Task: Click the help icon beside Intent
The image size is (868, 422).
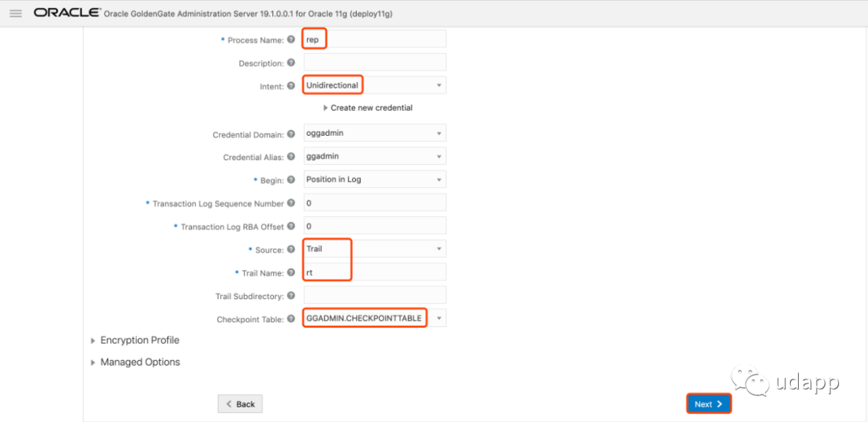Action: [291, 86]
